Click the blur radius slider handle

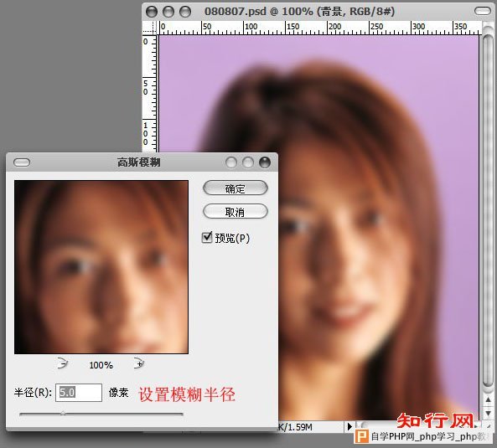coord(63,413)
